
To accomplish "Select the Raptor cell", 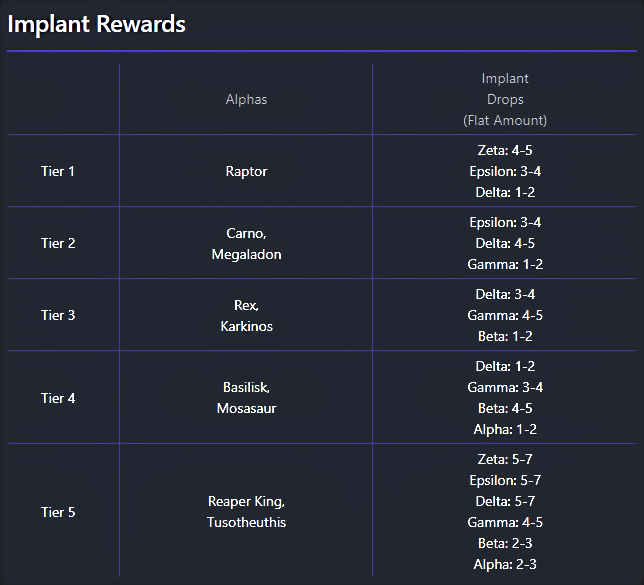I will coord(246,171).
